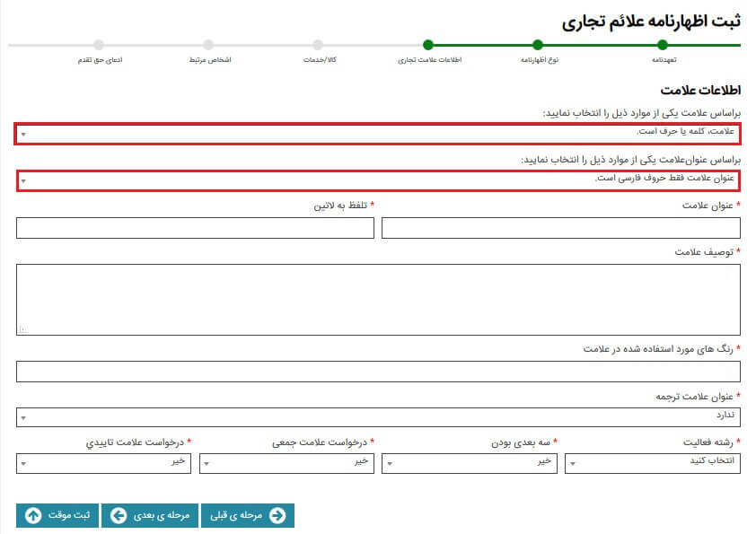Select the تعهدنامه step circle
756x534 pixels.
[x=663, y=45]
